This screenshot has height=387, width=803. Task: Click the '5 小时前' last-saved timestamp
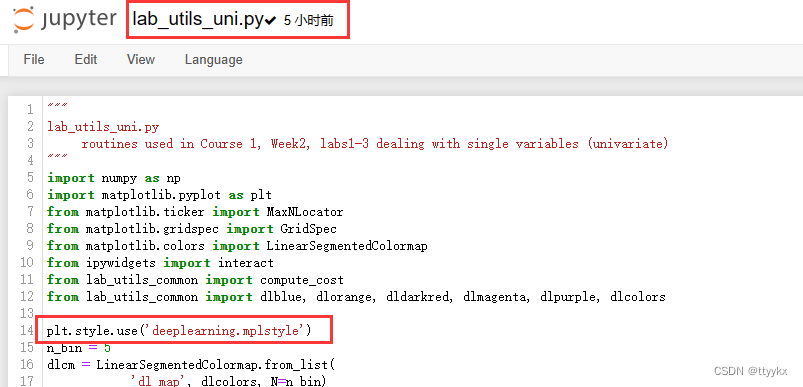click(x=309, y=20)
